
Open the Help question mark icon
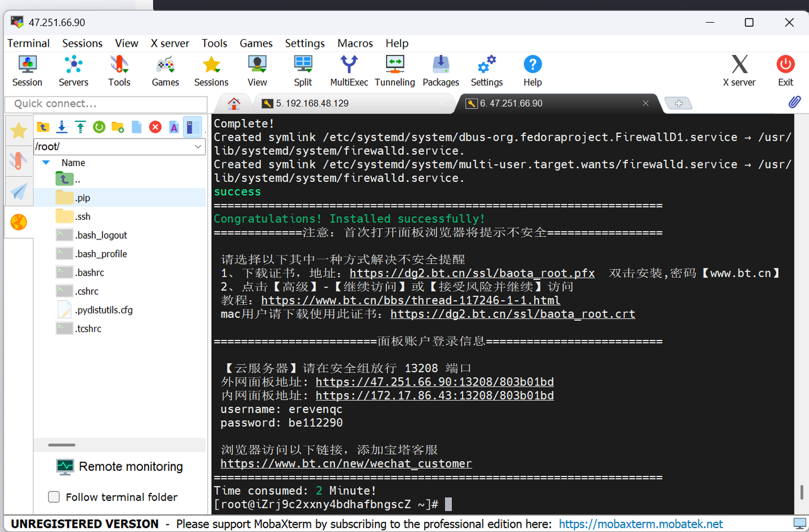pyautogui.click(x=533, y=71)
